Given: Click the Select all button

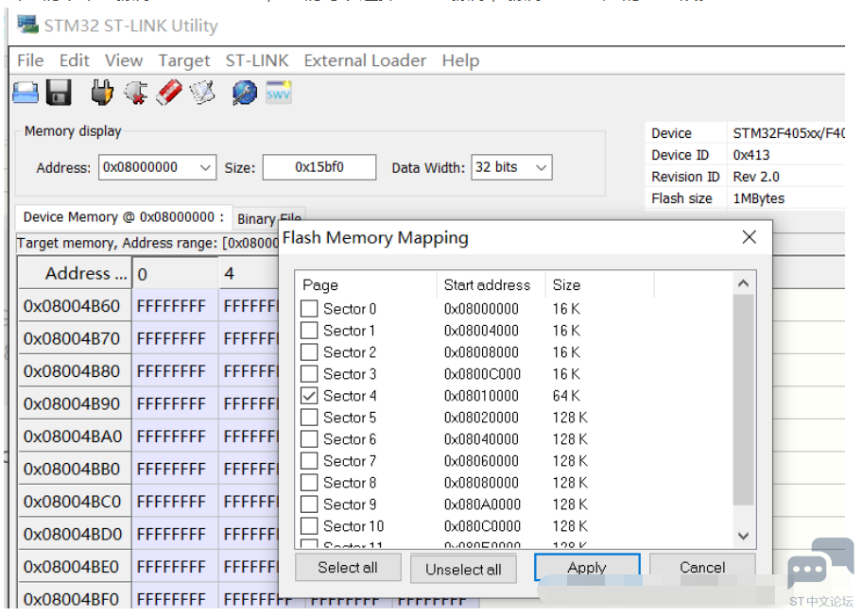Looking at the screenshot, I should tap(348, 568).
